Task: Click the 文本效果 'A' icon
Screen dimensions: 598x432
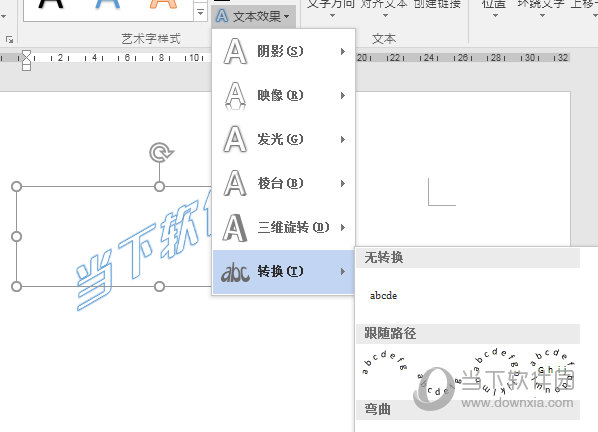Action: (222, 16)
